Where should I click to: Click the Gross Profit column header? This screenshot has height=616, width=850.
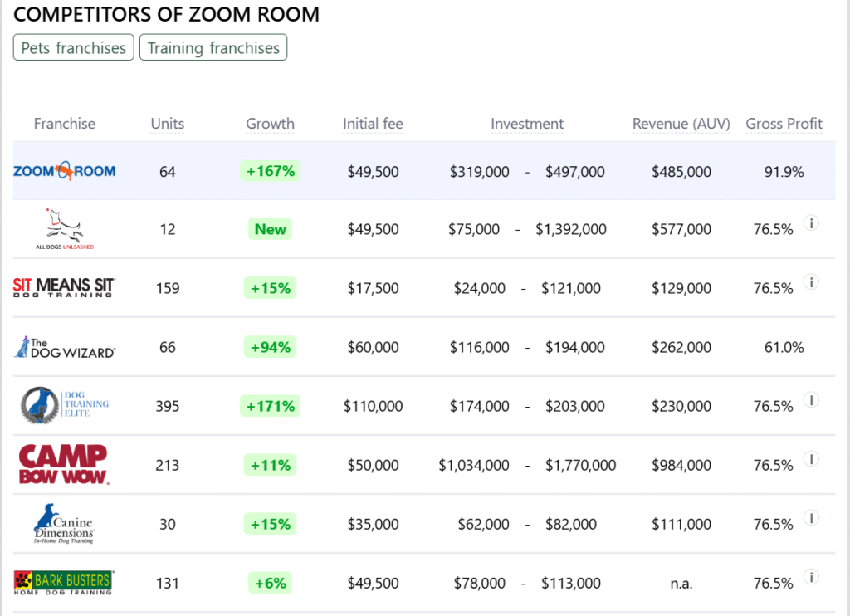tap(784, 124)
